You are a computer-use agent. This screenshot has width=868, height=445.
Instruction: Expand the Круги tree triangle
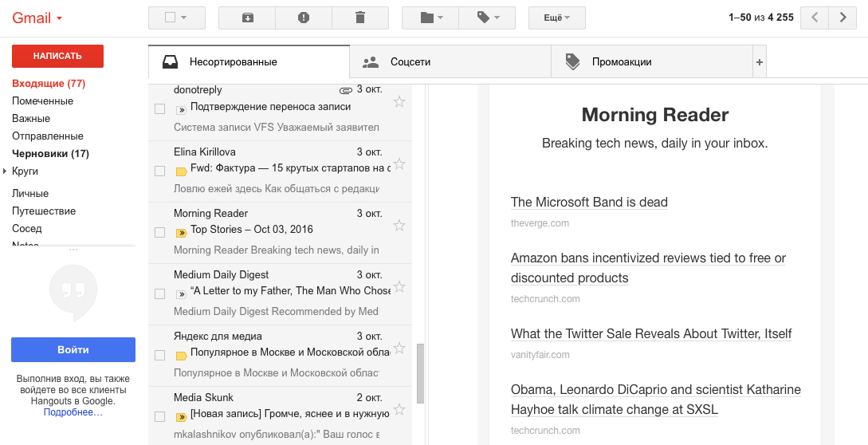(x=5, y=171)
